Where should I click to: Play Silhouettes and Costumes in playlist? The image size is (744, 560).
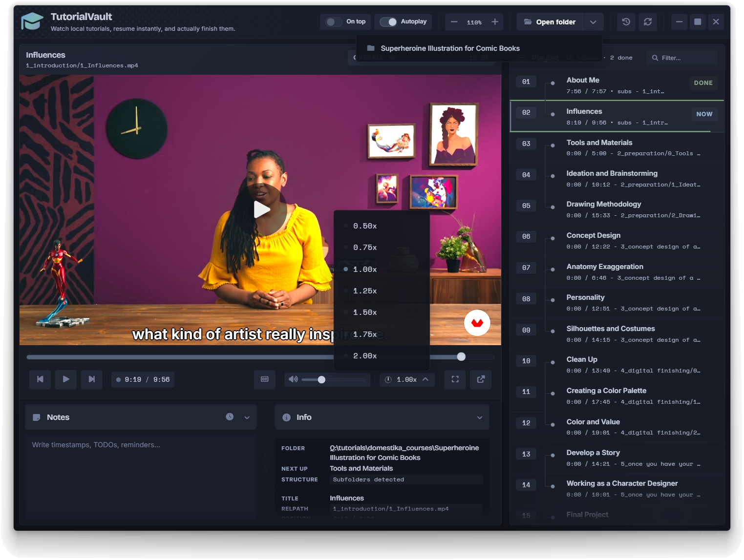(616, 334)
